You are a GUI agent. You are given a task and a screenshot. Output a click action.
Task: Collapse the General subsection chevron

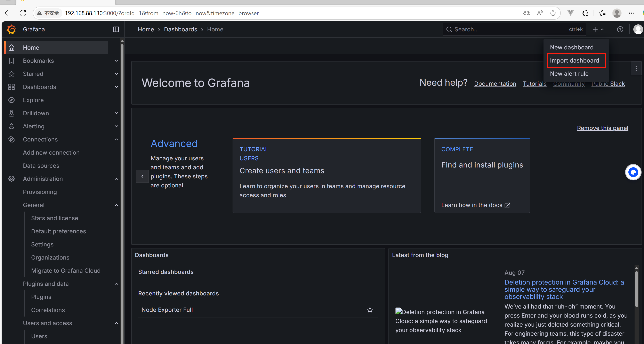click(116, 205)
